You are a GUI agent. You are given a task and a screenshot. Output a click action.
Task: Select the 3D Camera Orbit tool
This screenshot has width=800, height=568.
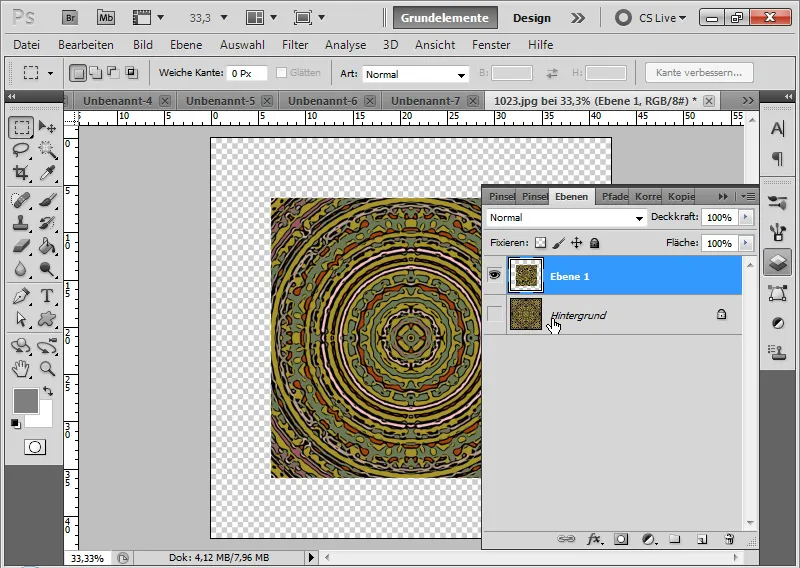[47, 346]
